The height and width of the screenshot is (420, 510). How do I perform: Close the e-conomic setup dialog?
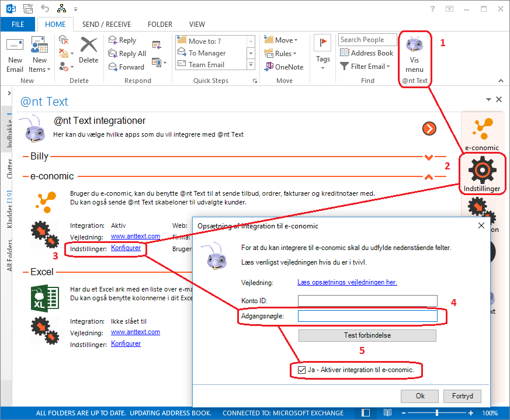click(x=481, y=225)
